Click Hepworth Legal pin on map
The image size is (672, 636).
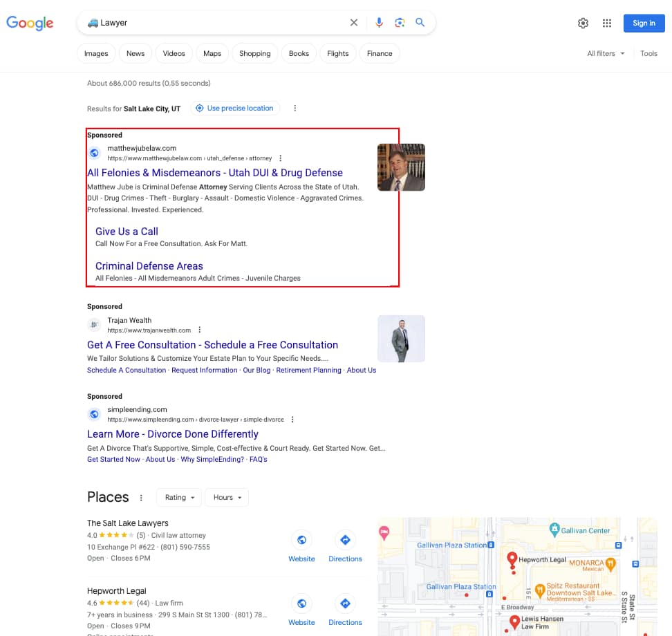coord(512,560)
